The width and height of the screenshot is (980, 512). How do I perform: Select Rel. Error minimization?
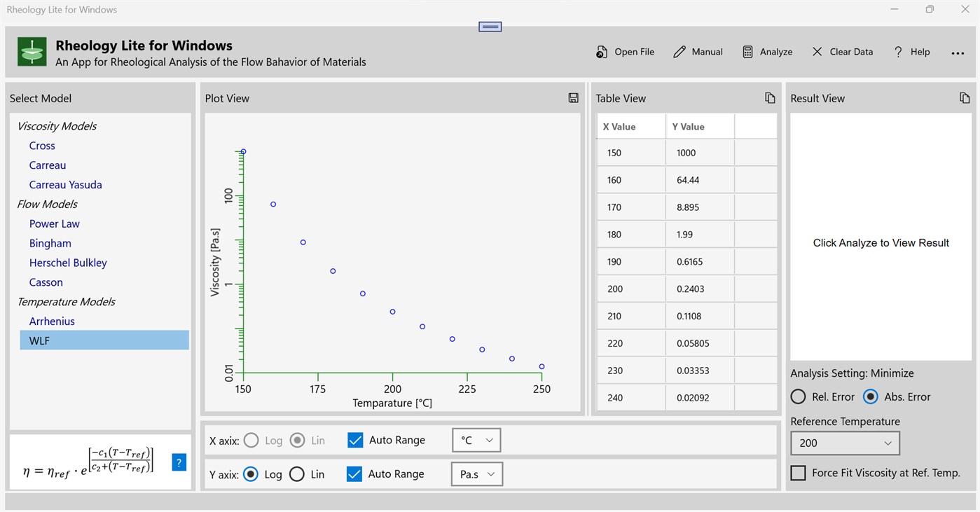[x=798, y=396]
